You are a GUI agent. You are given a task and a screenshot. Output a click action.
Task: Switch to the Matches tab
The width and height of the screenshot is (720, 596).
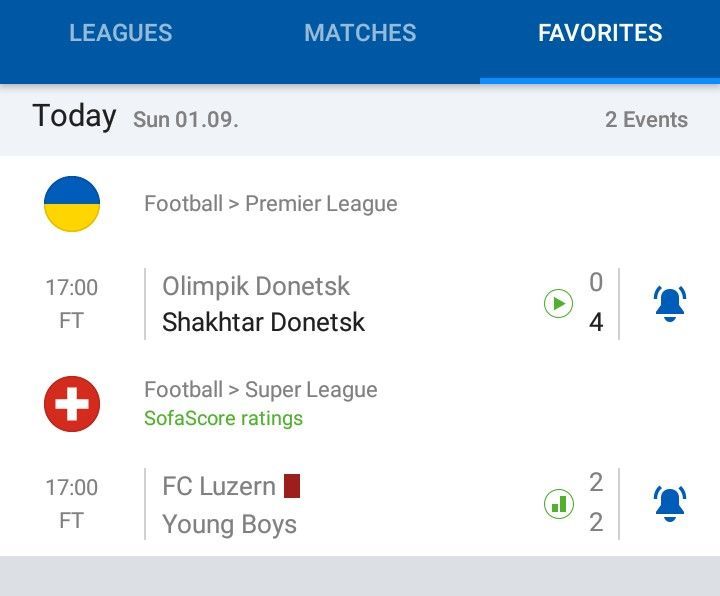pyautogui.click(x=360, y=33)
